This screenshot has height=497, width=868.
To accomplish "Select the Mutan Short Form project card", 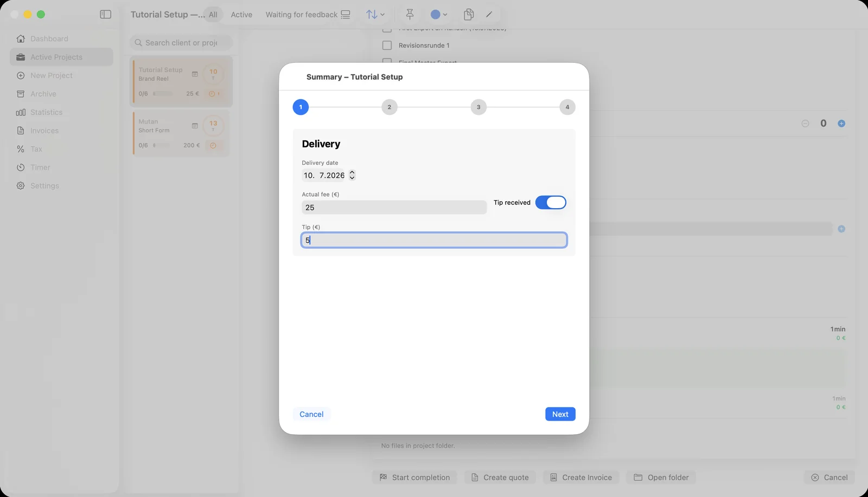I will tap(181, 133).
